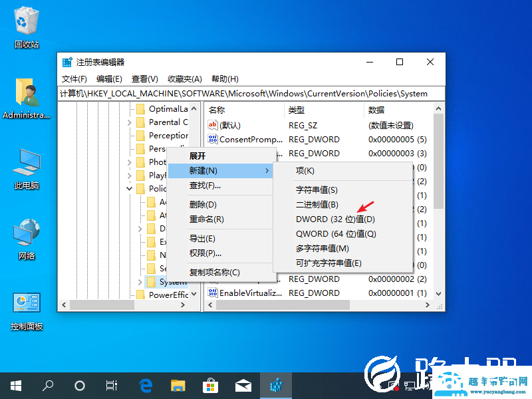Select Perception folder icon in tree
This screenshot has height=399, width=532.
140,136
